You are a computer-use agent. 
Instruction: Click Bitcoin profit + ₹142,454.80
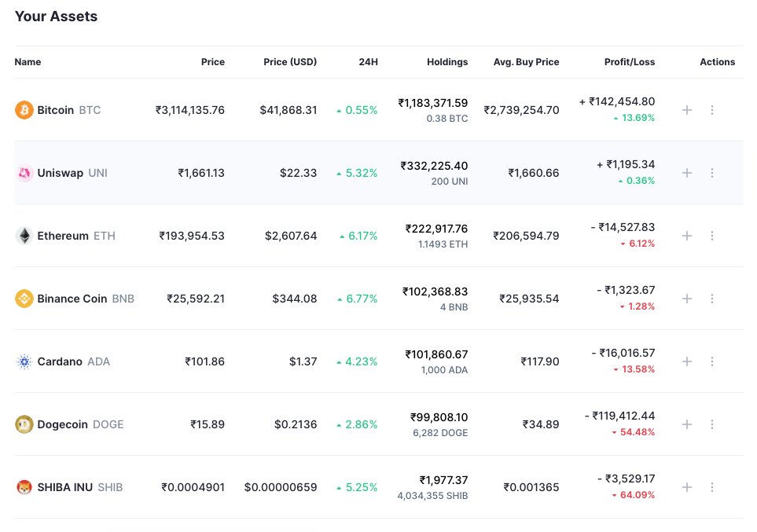[617, 101]
